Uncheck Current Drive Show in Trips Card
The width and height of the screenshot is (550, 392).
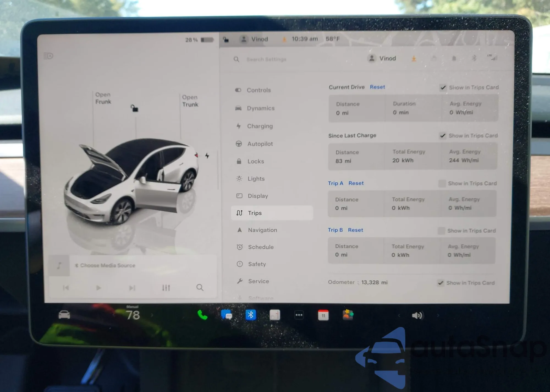(x=443, y=87)
